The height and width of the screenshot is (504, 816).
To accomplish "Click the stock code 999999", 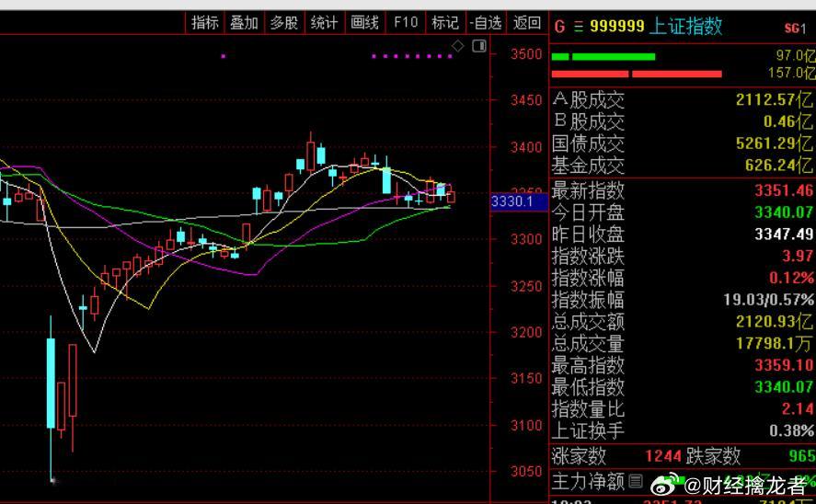I will 617,26.
